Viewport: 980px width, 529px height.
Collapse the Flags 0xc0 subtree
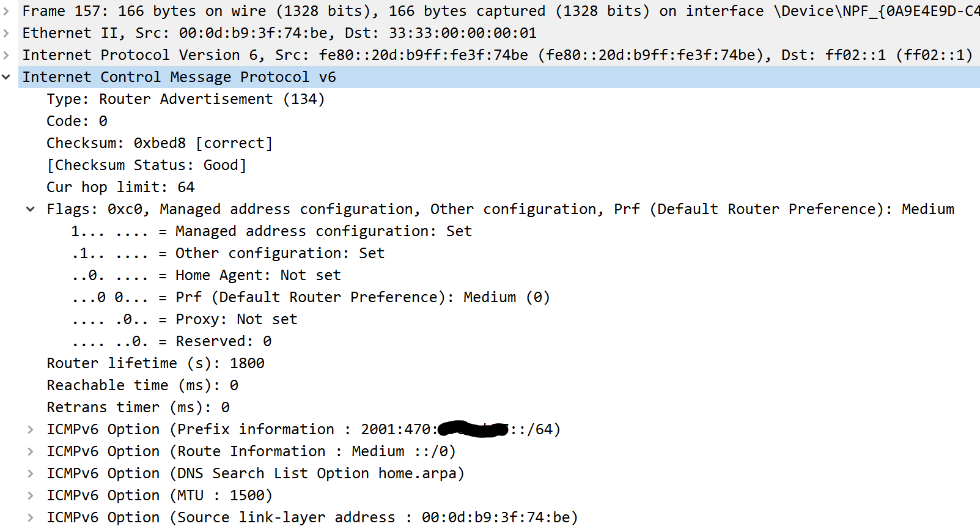(31, 209)
